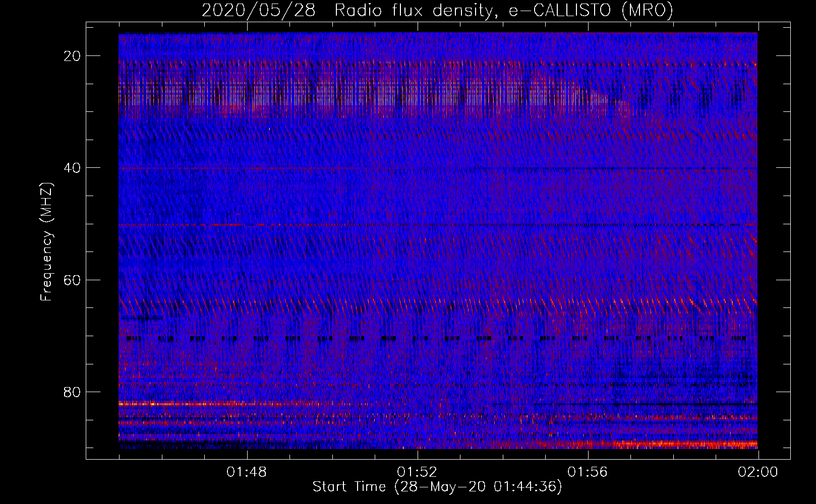Click the '01:56' time tick label

[588, 472]
